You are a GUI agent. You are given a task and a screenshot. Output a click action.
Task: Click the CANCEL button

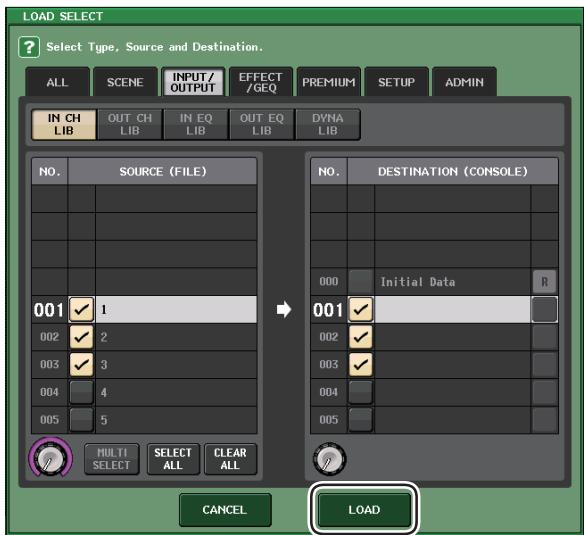(225, 510)
